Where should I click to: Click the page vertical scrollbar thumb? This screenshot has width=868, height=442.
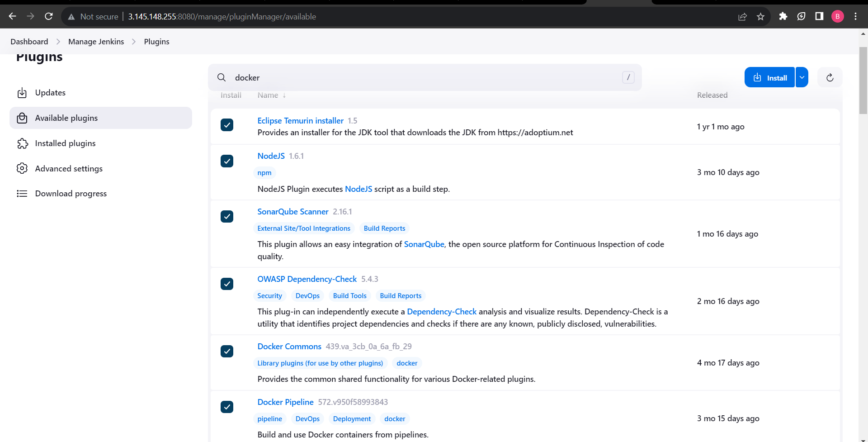coord(863,81)
